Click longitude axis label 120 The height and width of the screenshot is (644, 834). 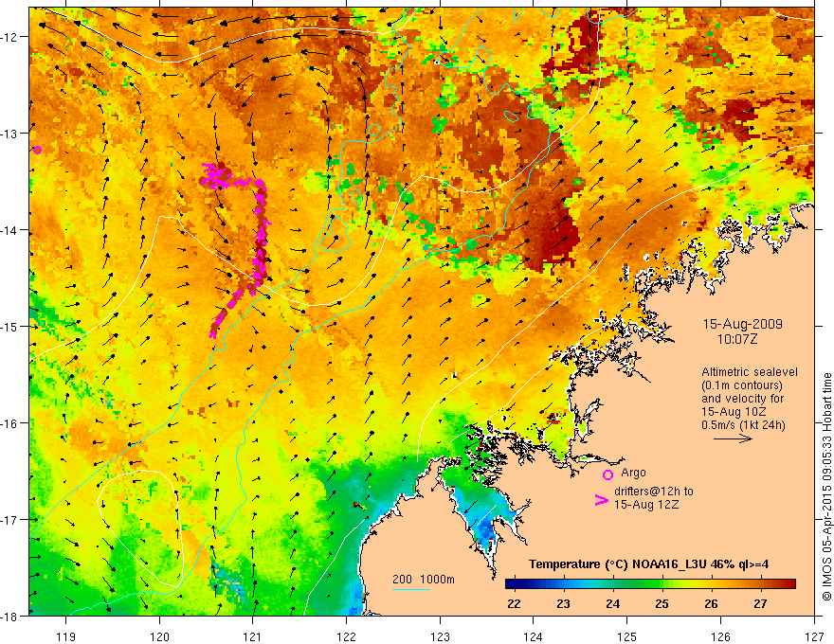(x=159, y=636)
